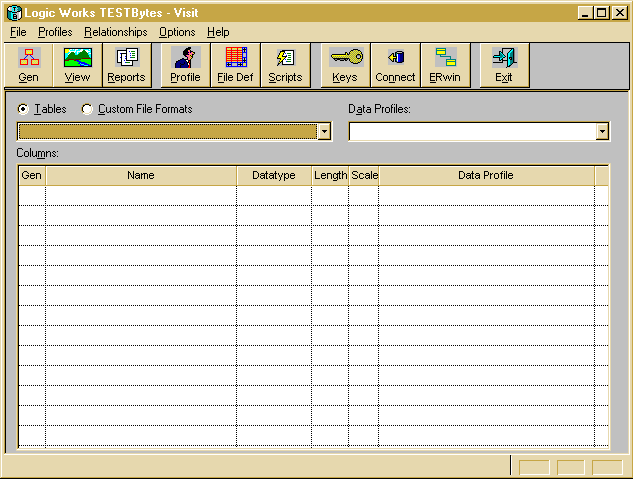The height and width of the screenshot is (479, 633).
Task: Click the Scale column header
Action: pyautogui.click(x=364, y=176)
